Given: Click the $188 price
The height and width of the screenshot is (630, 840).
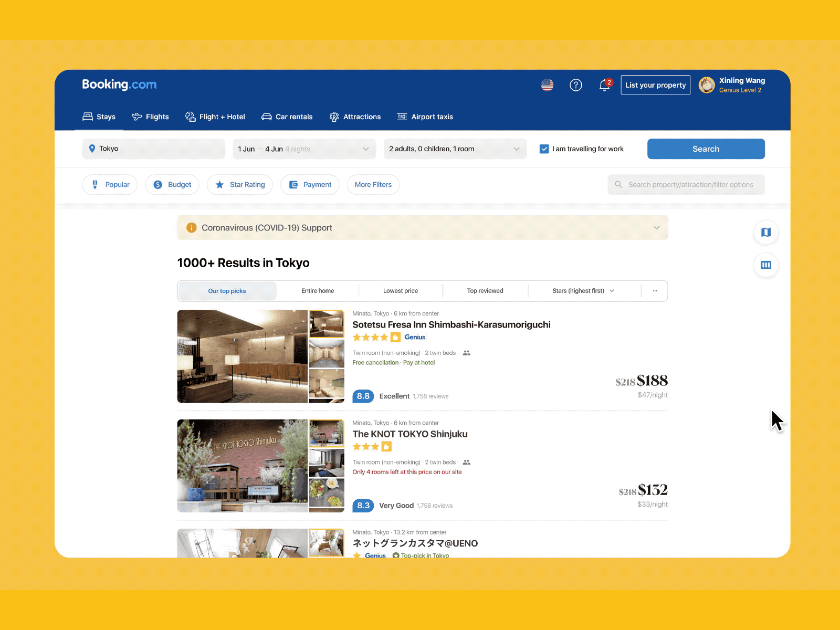Looking at the screenshot, I should pos(652,381).
